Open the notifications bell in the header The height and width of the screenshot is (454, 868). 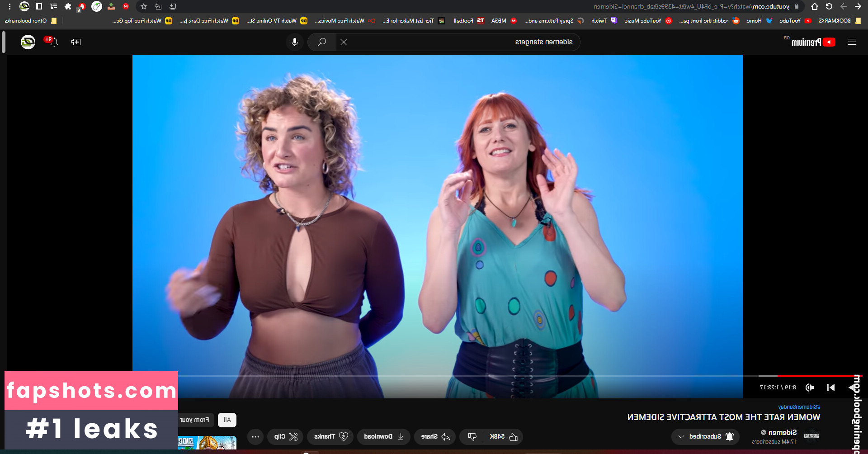tap(53, 42)
